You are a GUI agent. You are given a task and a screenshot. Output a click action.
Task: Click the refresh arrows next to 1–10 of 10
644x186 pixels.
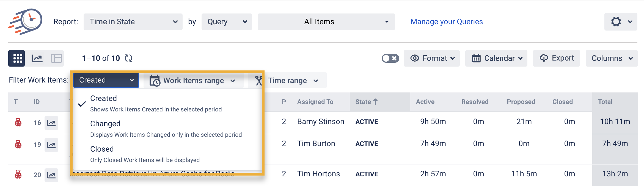[x=128, y=58]
